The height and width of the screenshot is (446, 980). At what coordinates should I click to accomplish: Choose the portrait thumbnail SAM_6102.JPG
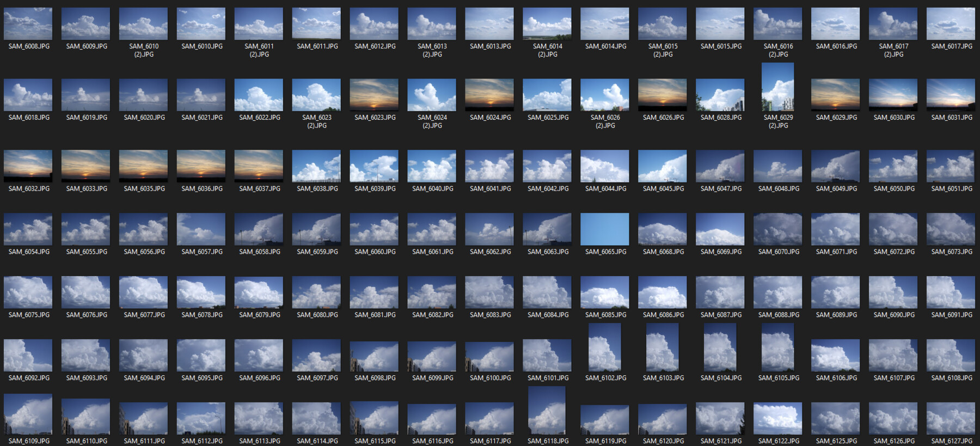[x=605, y=347]
